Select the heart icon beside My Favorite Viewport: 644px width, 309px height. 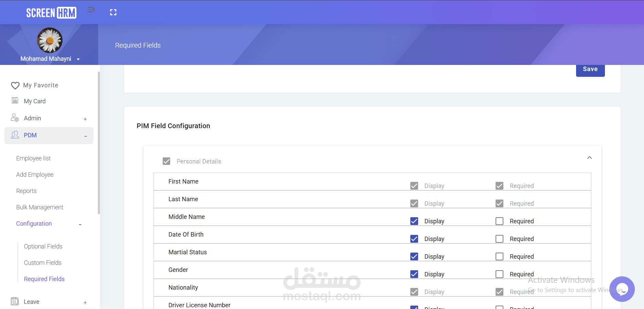pyautogui.click(x=15, y=85)
